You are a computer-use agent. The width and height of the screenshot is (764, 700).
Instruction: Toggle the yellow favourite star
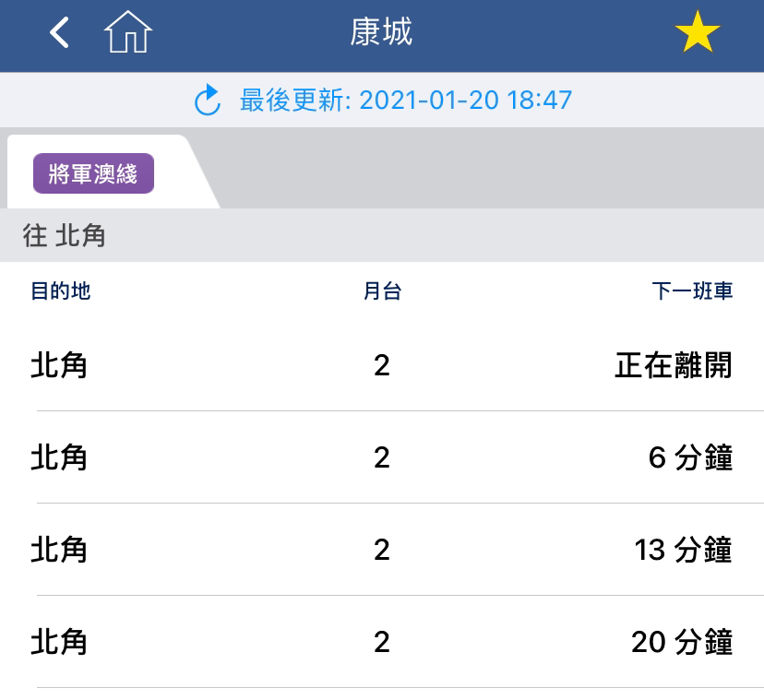698,31
